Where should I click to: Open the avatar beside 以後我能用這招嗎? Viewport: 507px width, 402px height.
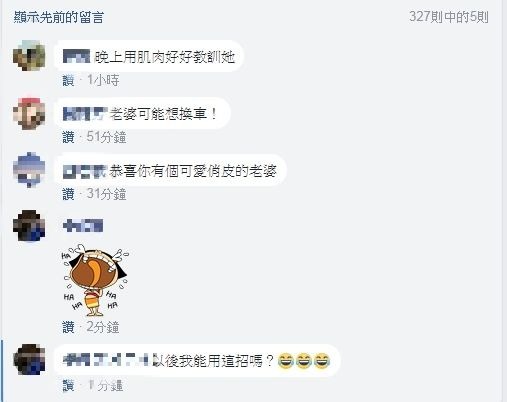coord(29,360)
